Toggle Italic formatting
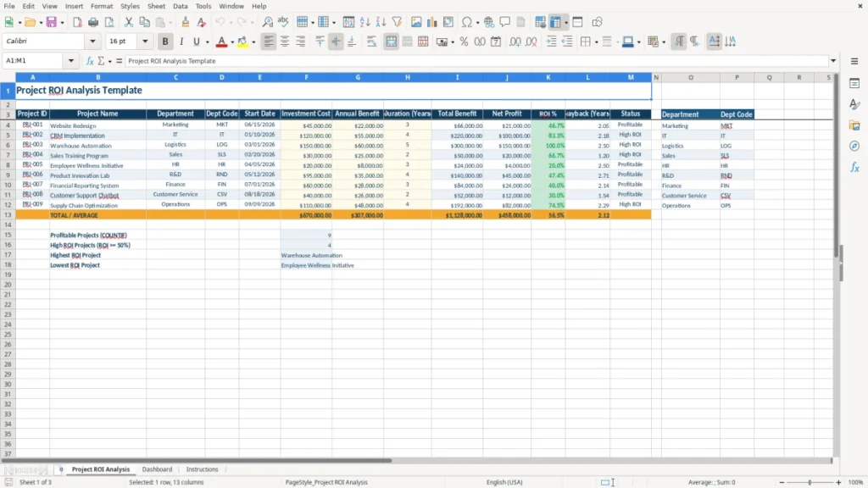868x488 pixels. click(181, 42)
